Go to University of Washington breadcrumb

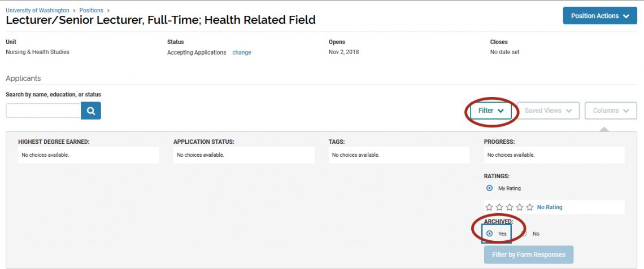(x=37, y=10)
